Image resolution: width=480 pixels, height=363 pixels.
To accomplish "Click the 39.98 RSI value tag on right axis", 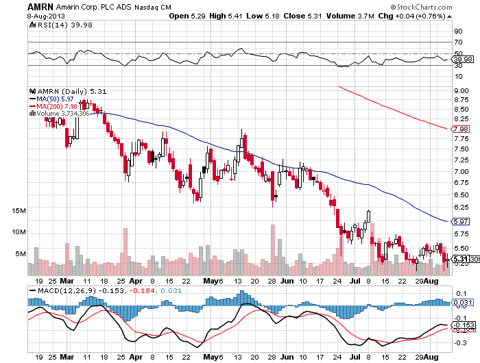I will coord(462,59).
